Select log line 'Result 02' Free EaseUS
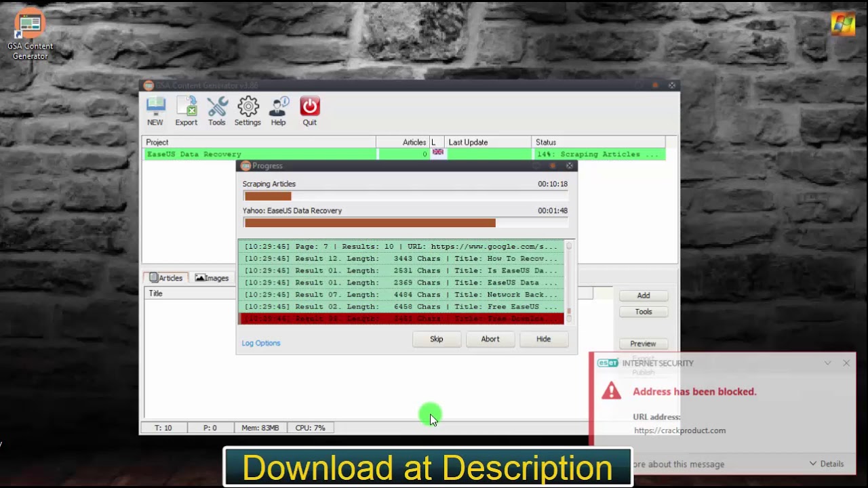Viewport: 868px width, 488px height. pos(402,307)
